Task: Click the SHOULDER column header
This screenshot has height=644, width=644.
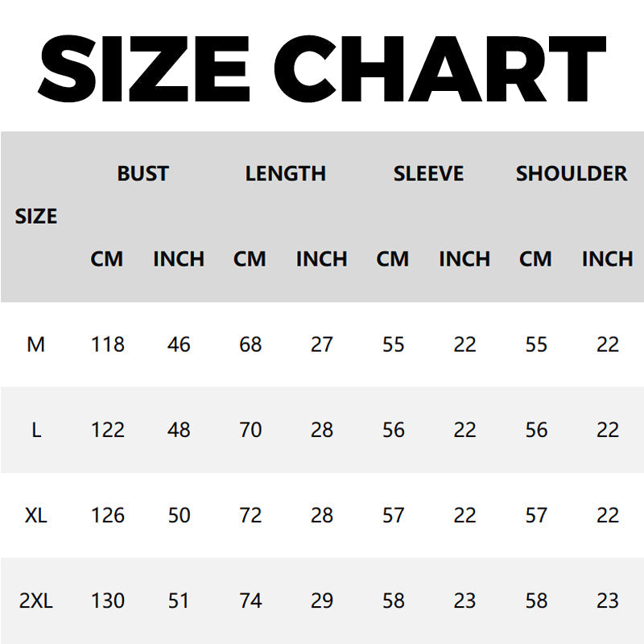Action: point(572,173)
